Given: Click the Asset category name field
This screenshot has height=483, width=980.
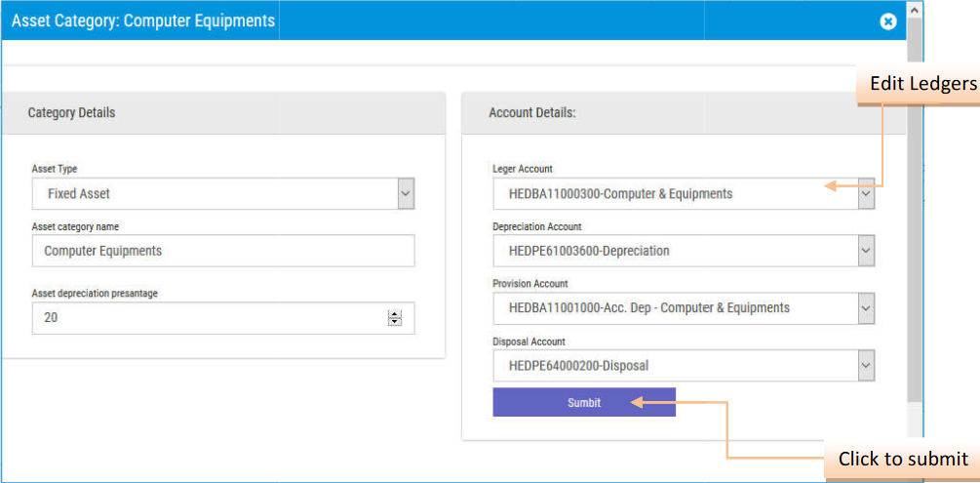Looking at the screenshot, I should coord(223,251).
